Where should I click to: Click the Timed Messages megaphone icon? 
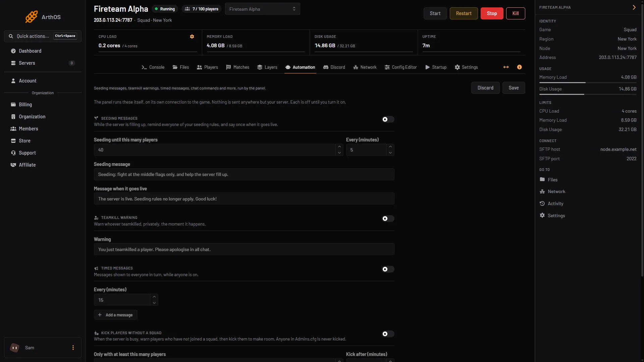(x=96, y=268)
